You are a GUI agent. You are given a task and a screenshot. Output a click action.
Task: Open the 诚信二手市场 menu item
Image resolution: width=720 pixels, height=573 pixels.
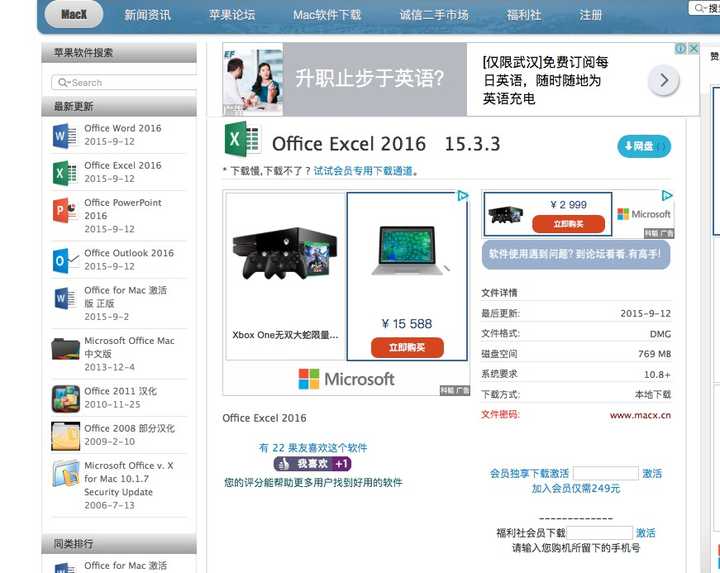click(x=434, y=15)
